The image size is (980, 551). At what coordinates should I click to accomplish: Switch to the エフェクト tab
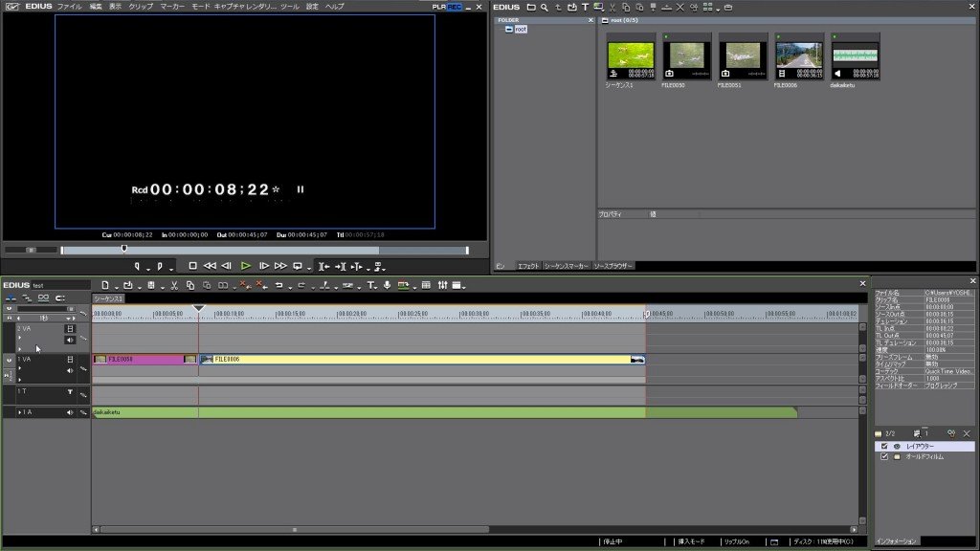pyautogui.click(x=527, y=266)
